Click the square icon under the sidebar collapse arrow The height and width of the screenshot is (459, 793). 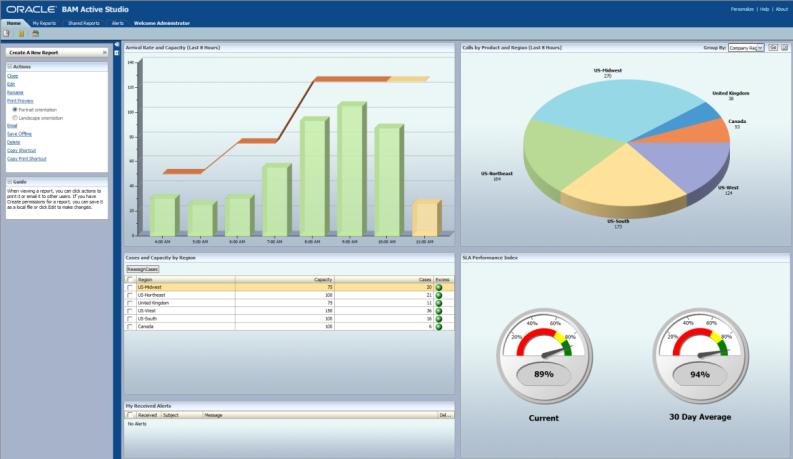(x=117, y=53)
